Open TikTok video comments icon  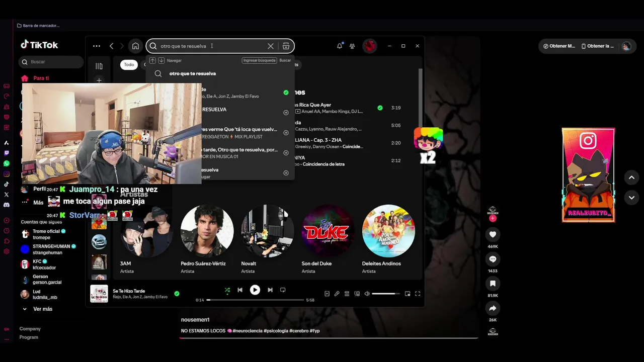[493, 259]
